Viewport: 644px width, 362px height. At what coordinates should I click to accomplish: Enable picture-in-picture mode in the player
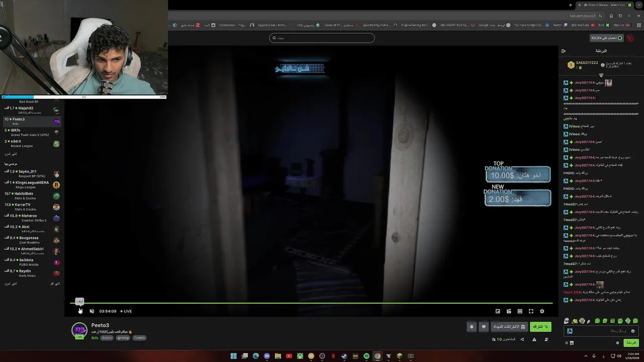click(x=498, y=311)
